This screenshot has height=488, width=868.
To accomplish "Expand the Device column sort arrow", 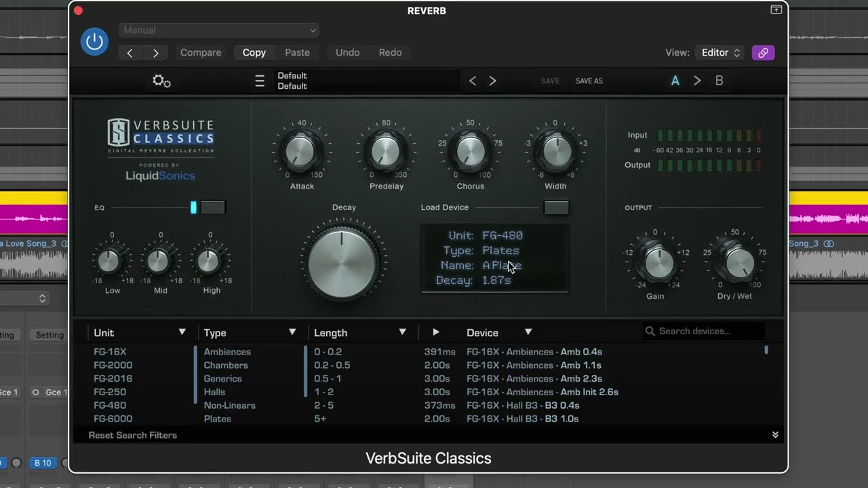I will tap(528, 332).
